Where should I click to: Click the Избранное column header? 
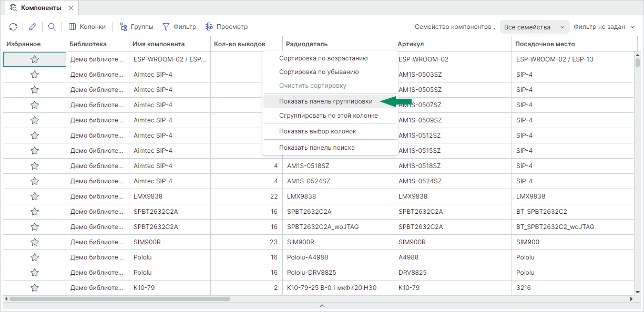click(34, 44)
